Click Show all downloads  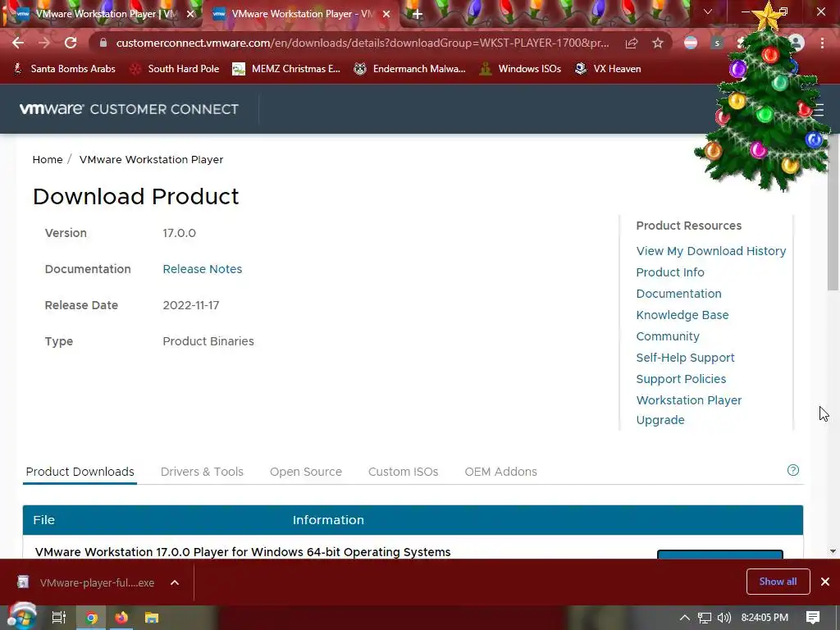778,582
